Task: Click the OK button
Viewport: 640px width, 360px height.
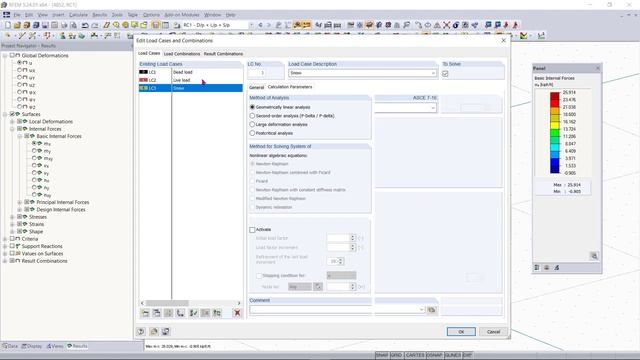Action: tap(461, 332)
